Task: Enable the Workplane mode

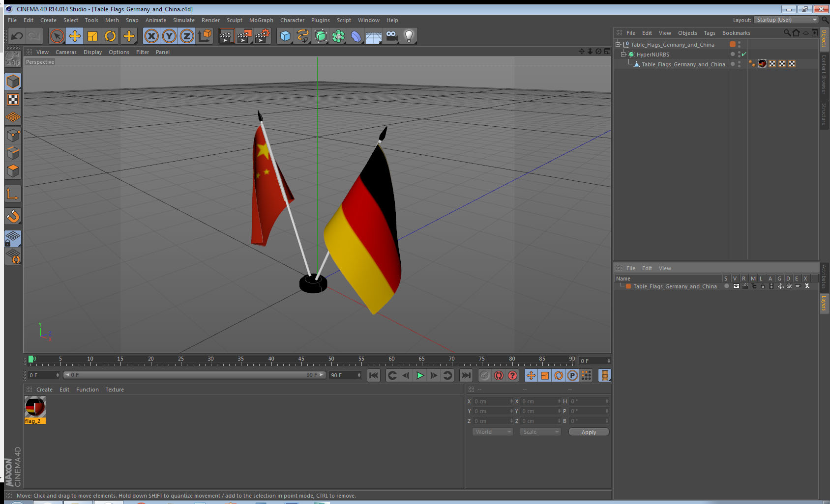Action: click(x=13, y=117)
